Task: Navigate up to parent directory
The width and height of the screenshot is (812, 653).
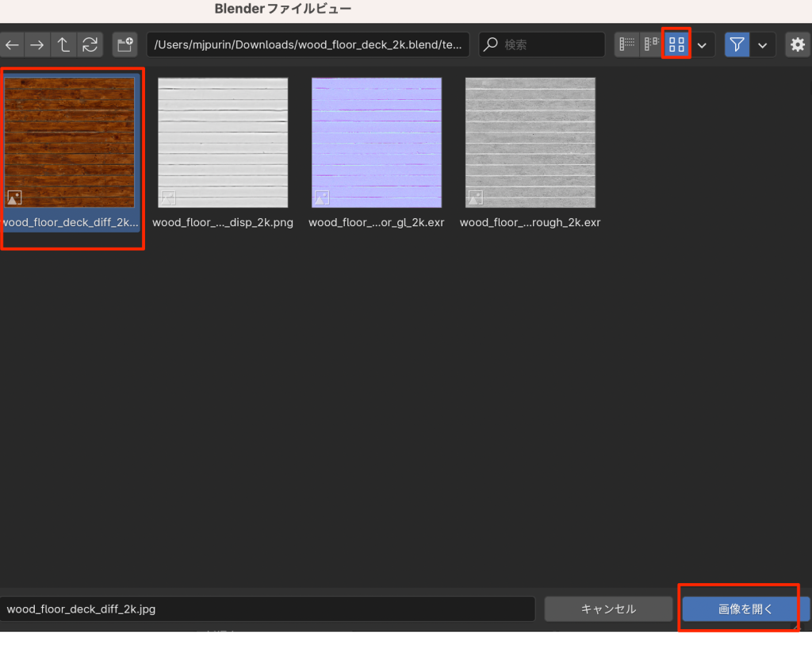Action: pos(63,45)
